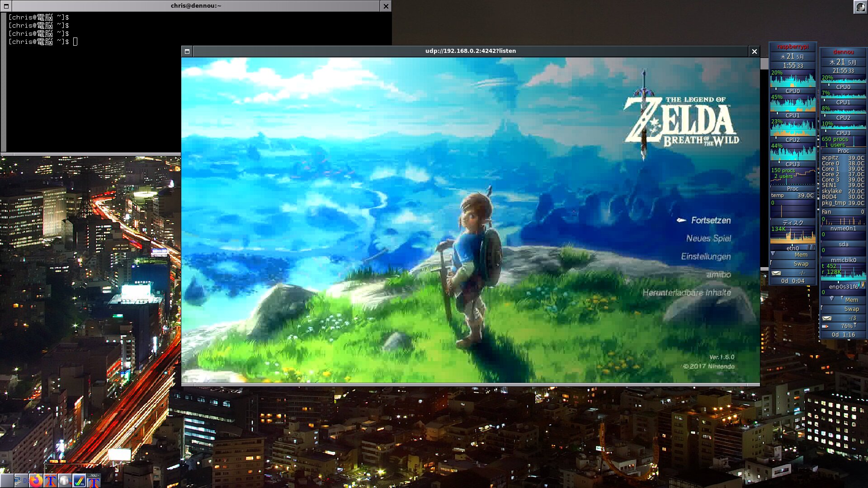Click the raspberrypi mail envelope icon
The height and width of the screenshot is (488, 868).
(776, 273)
